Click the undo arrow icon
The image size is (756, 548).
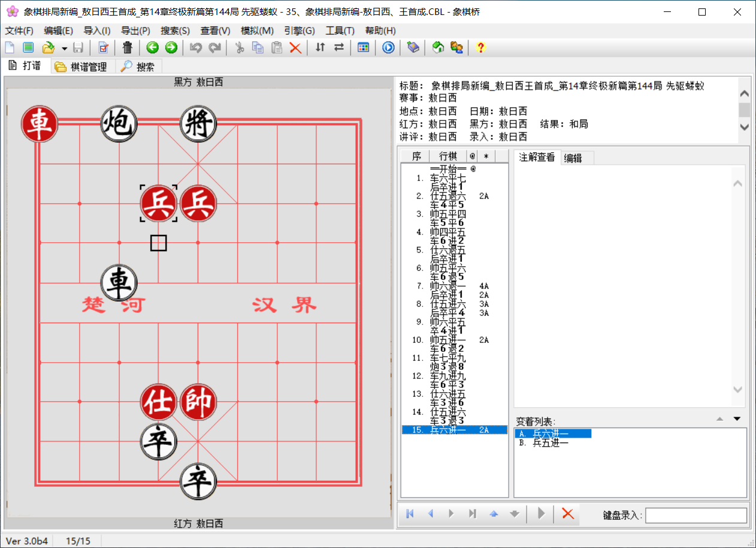pyautogui.click(x=196, y=48)
